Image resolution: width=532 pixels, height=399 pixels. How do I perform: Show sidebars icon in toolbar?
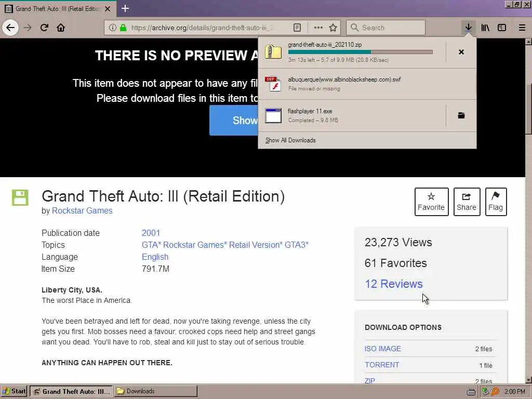(502, 28)
